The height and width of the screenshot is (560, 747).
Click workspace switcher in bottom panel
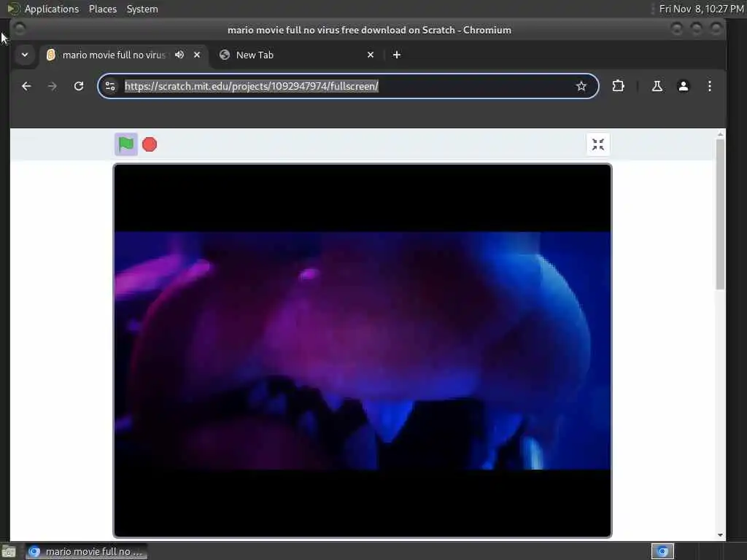click(662, 551)
